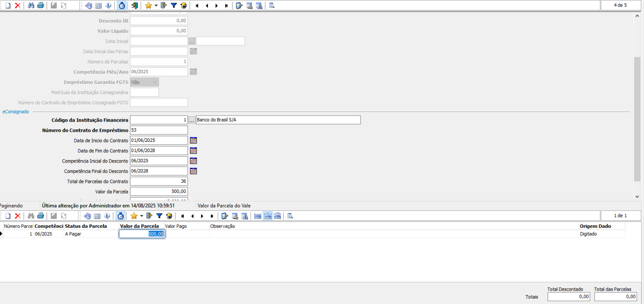Click the blue funnel filter icon in top toolbar
The height and width of the screenshot is (304, 644).
(174, 5)
